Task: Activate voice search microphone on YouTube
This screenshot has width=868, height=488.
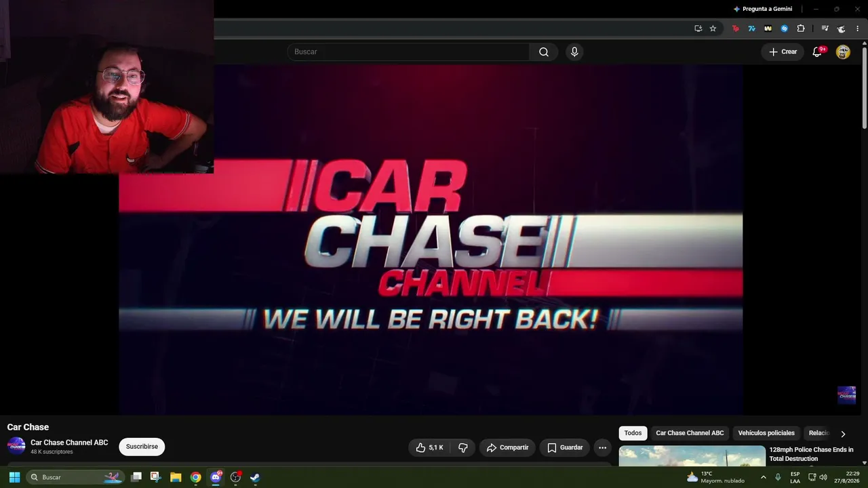Action: 574,52
